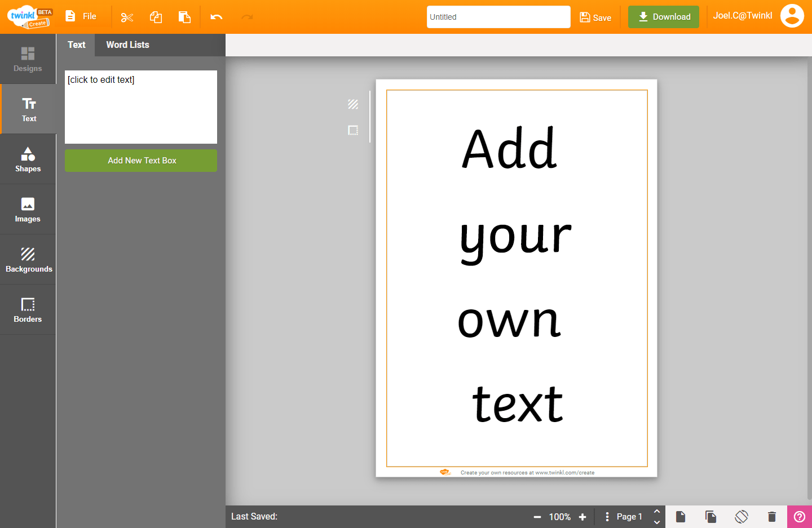Download the document
This screenshot has width=812, height=528.
[663, 17]
